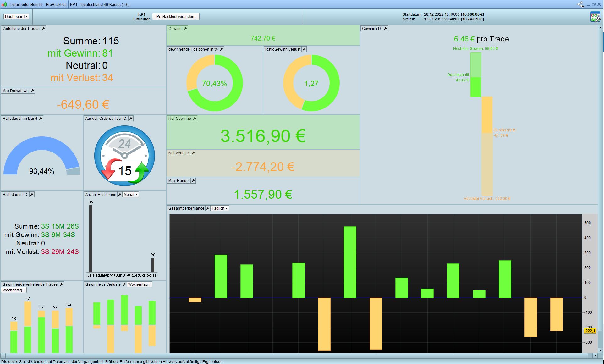This screenshot has height=364, width=604.
Task: Open the report settings icon top right
Action: 595,17
